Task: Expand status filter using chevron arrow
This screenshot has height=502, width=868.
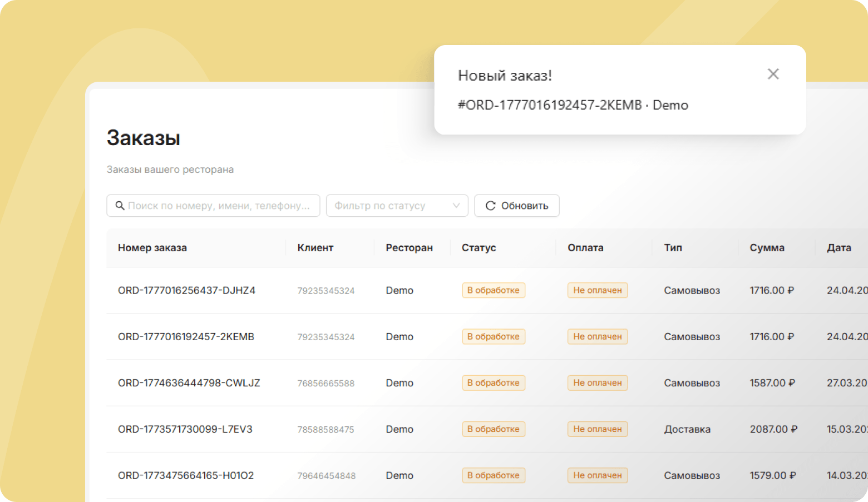Action: pos(456,206)
